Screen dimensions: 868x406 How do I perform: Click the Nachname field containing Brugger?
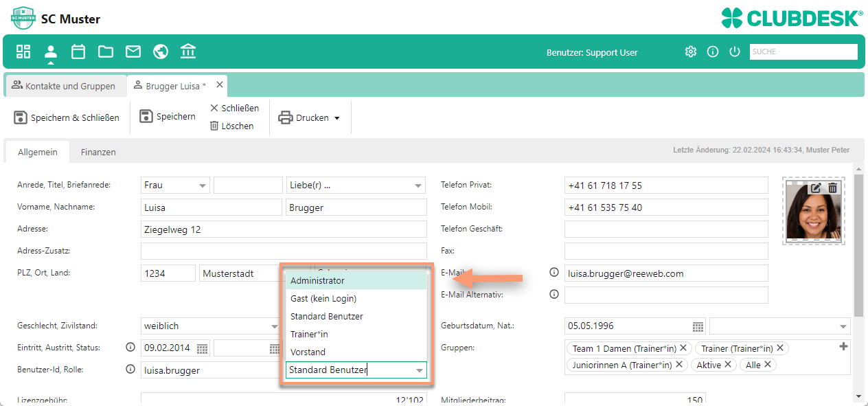pos(356,207)
